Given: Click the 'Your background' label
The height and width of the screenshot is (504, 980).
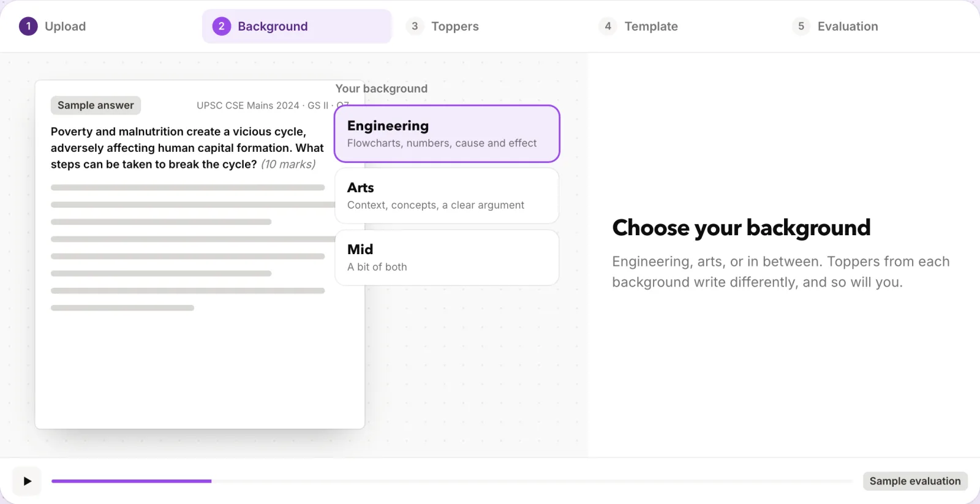Looking at the screenshot, I should tap(381, 89).
